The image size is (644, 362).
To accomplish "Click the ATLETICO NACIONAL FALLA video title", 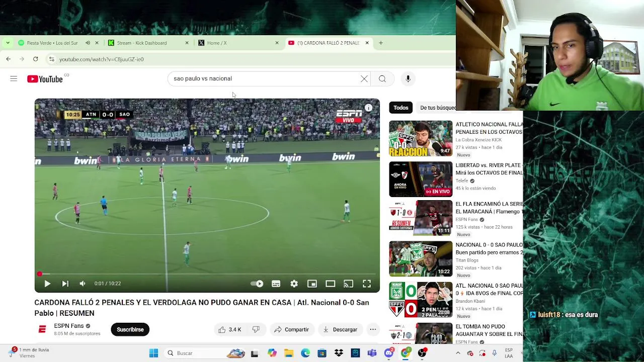I will click(489, 128).
